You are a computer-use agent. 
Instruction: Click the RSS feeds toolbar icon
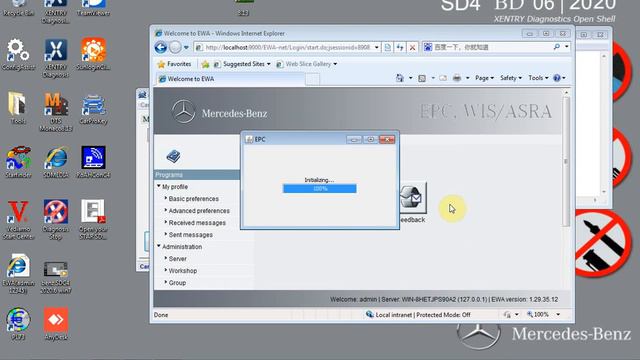click(x=422, y=78)
